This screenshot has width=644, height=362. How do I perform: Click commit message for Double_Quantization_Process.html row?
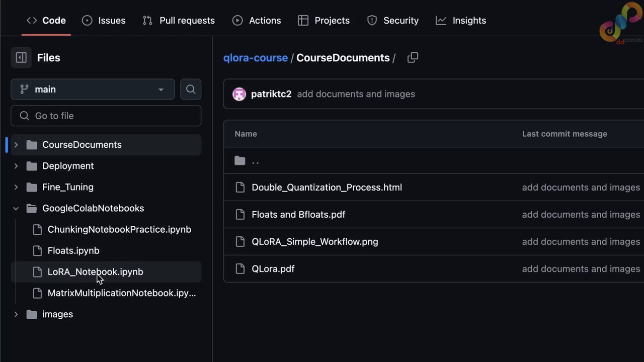point(581,188)
